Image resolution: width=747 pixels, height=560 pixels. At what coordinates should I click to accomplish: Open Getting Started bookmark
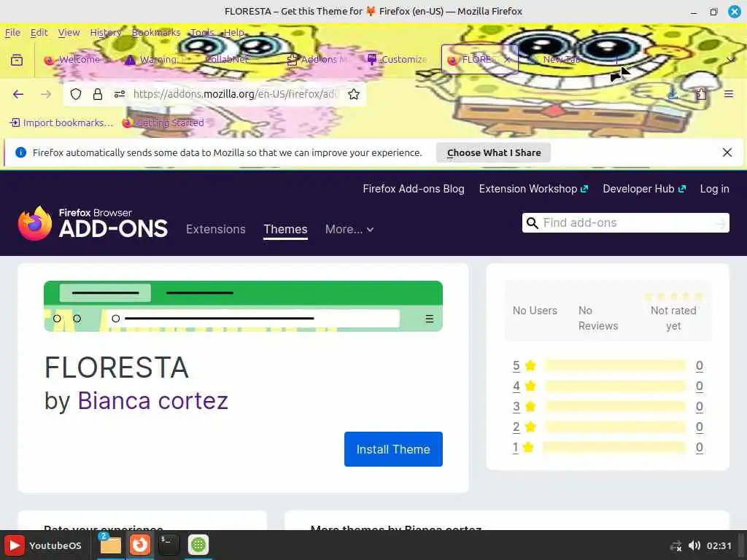coord(163,122)
